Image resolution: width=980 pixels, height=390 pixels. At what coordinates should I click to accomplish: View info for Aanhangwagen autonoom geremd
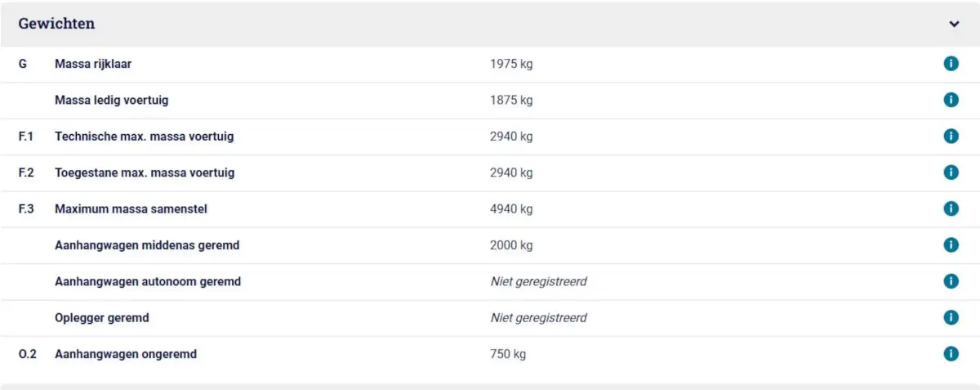pyautogui.click(x=951, y=281)
